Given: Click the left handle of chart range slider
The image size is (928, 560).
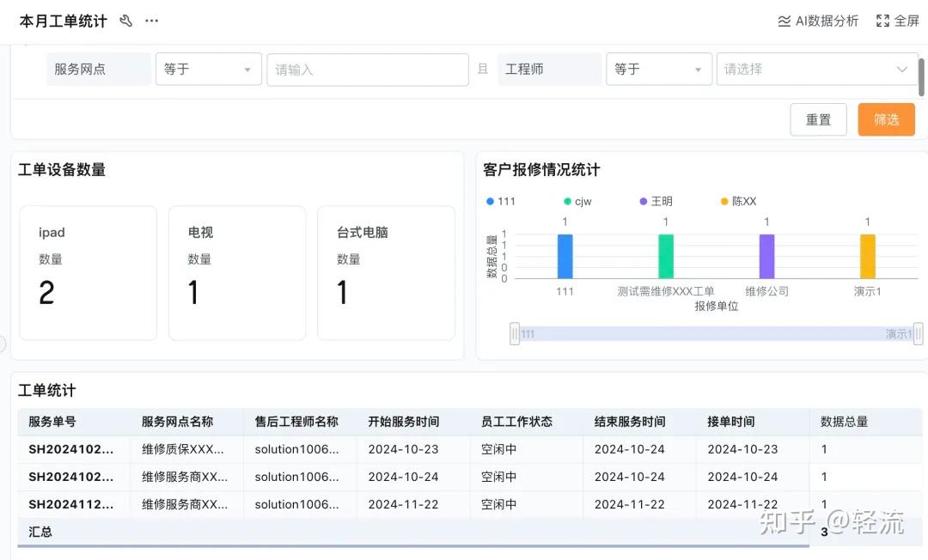Looking at the screenshot, I should pyautogui.click(x=515, y=334).
